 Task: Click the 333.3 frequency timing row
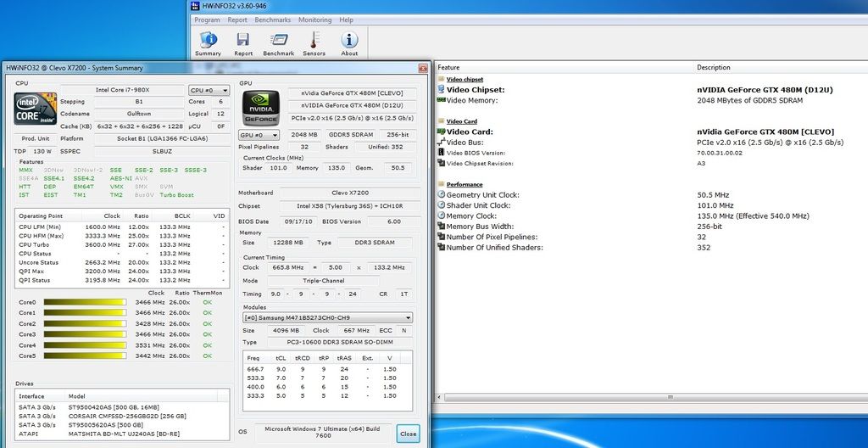pyautogui.click(x=328, y=395)
